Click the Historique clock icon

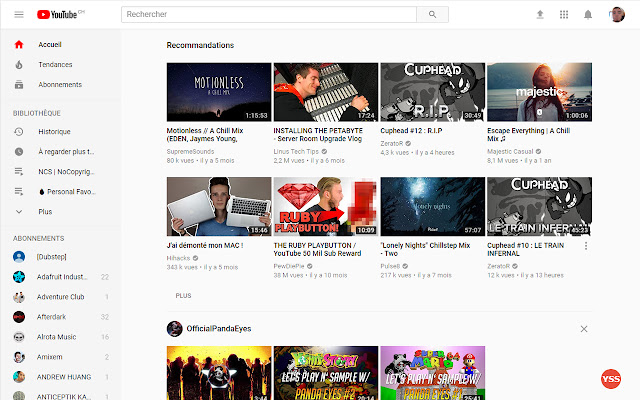click(x=19, y=131)
